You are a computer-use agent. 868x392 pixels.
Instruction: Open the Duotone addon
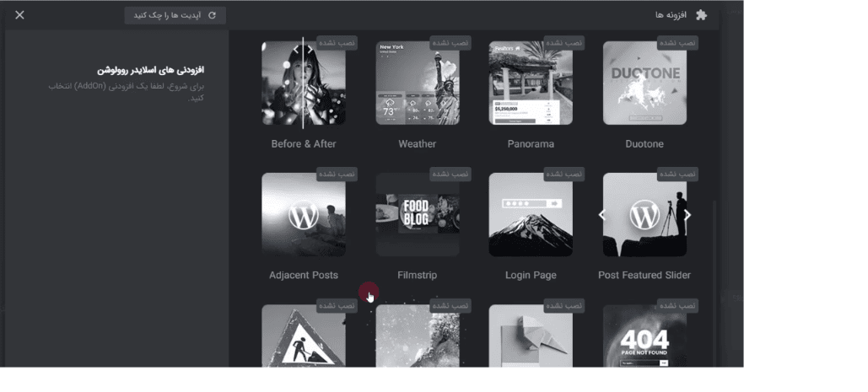pyautogui.click(x=645, y=83)
